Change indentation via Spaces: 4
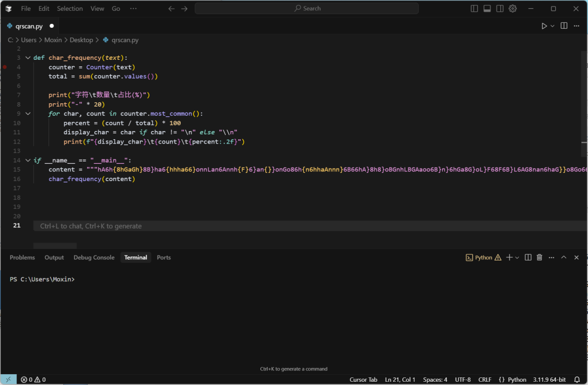The height and width of the screenshot is (385, 588). [435, 380]
